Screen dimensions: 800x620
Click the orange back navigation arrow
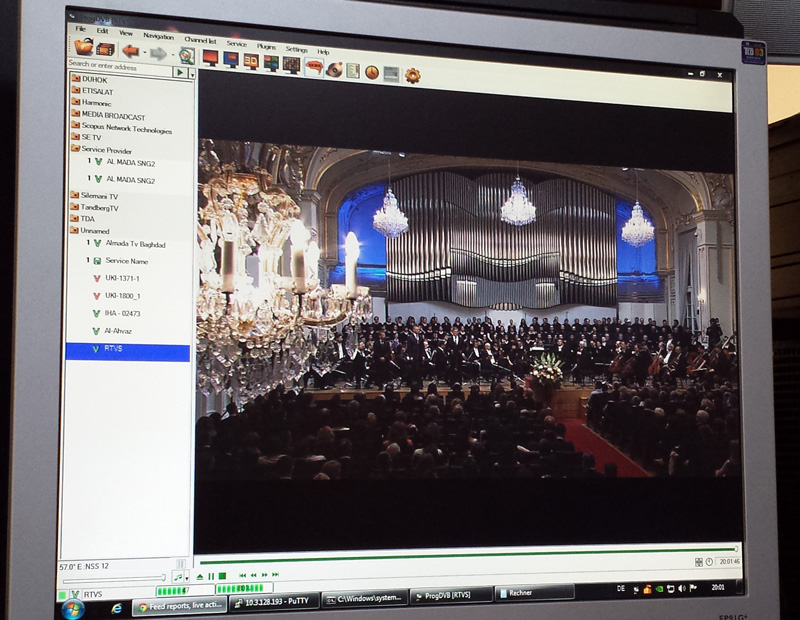pyautogui.click(x=130, y=50)
